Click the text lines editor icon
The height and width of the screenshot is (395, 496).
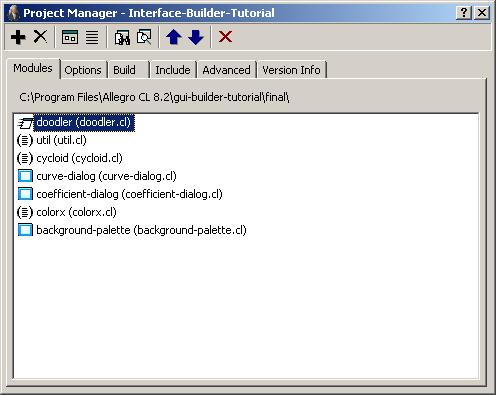(92, 37)
